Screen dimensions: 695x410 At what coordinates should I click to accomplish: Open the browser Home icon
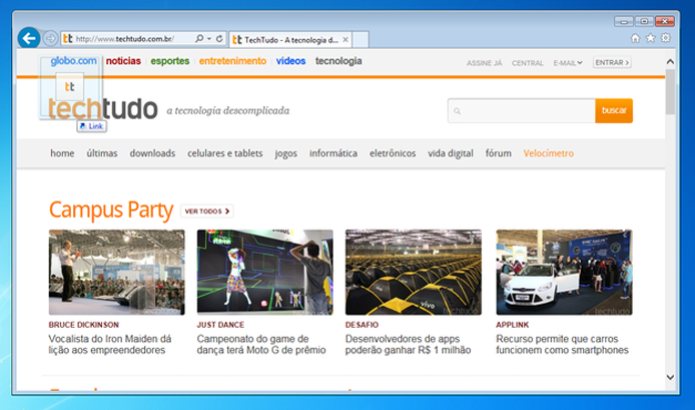635,38
